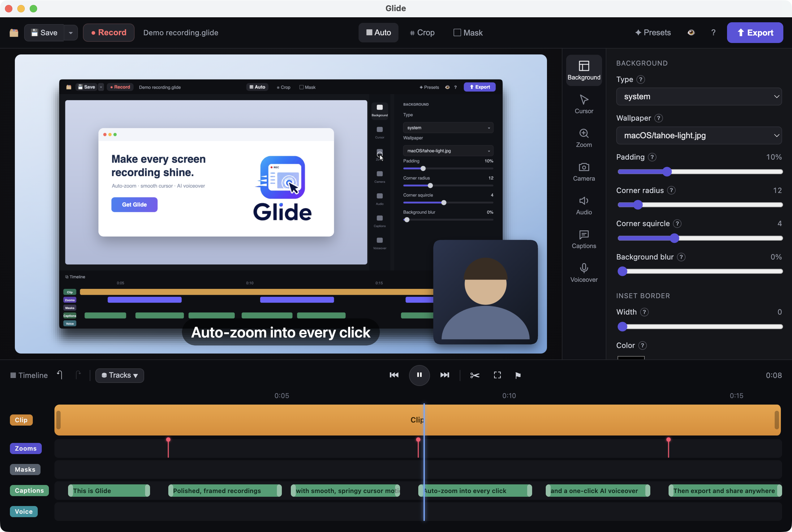
Task: Adjust the inset border Width slider
Action: coord(700,327)
